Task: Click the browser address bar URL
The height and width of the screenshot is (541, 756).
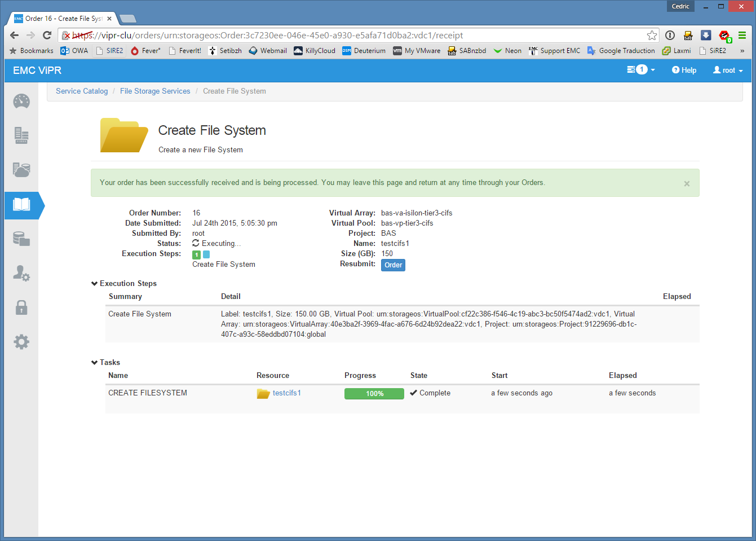Action: click(338, 36)
